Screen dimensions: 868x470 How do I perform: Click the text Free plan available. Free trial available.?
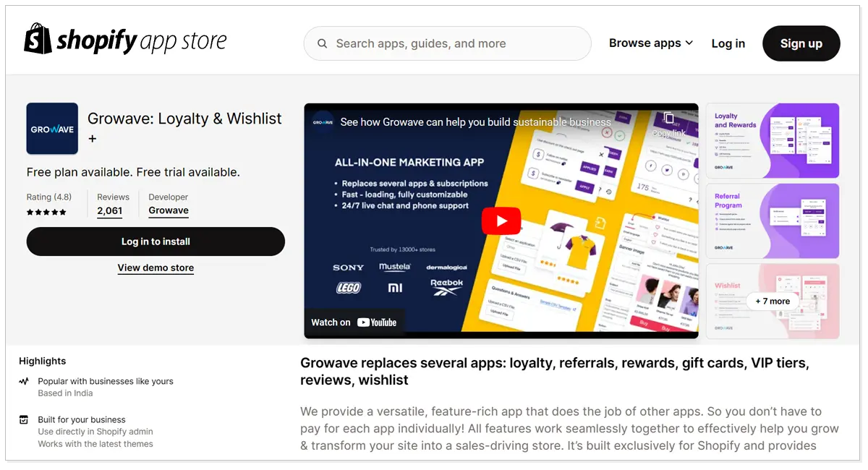point(133,172)
